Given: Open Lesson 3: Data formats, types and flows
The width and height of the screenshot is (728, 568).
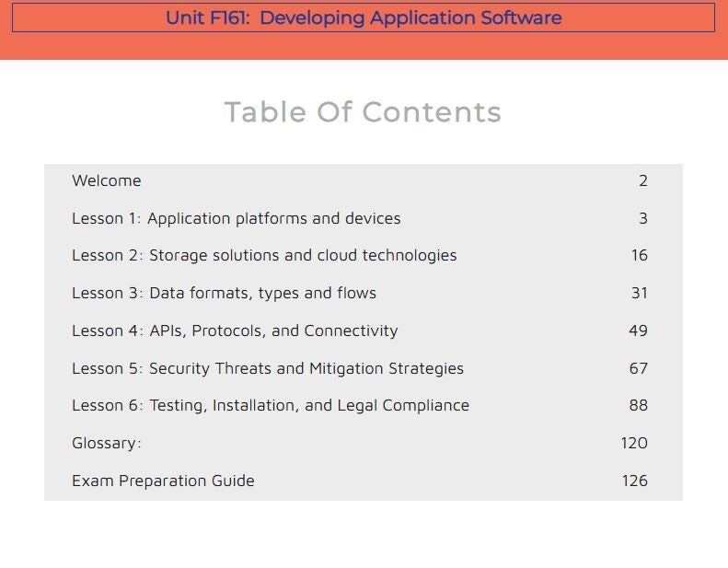Looking at the screenshot, I should 224,293.
